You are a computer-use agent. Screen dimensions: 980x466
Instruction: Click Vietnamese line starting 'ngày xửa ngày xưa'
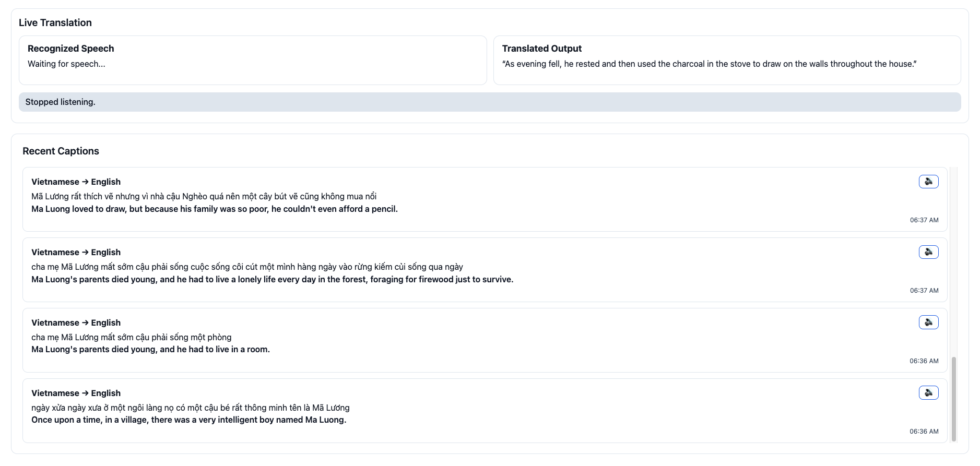(x=190, y=408)
